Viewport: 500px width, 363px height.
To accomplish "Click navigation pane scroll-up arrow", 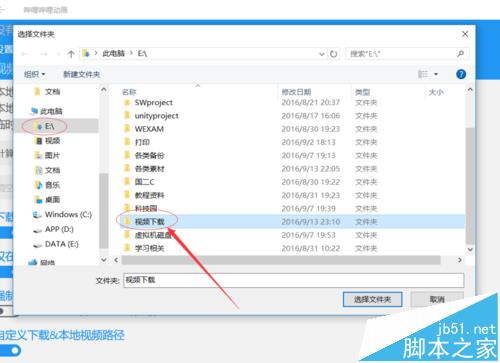I will pos(104,90).
